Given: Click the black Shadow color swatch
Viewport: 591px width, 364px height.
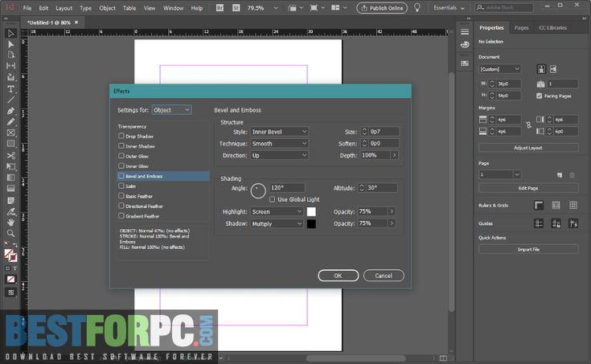Looking at the screenshot, I should pyautogui.click(x=311, y=224).
